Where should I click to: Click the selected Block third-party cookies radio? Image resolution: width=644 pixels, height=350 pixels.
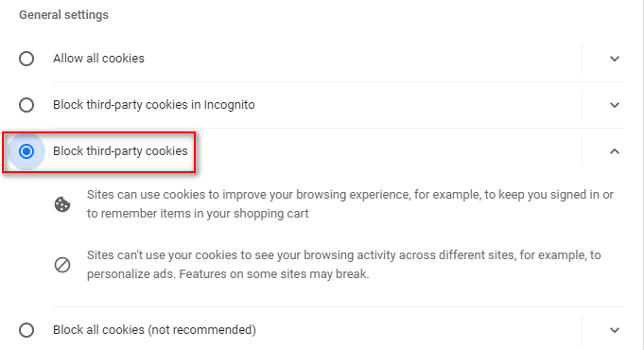click(26, 151)
